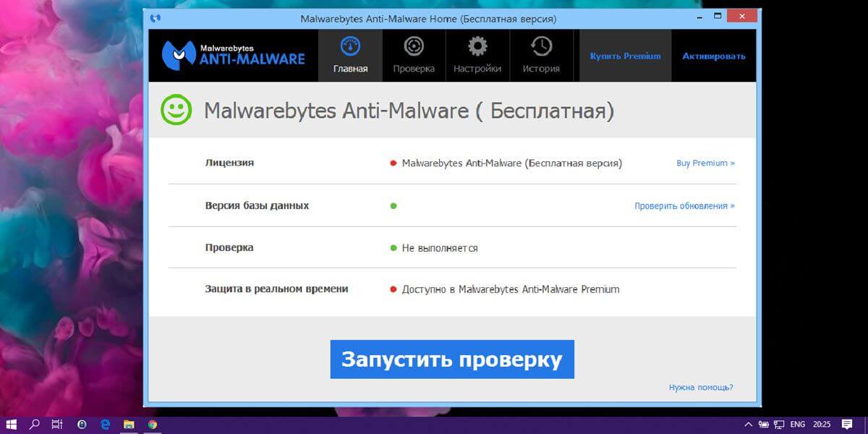
Task: Select Защита в реальном времени label
Action: click(x=276, y=289)
